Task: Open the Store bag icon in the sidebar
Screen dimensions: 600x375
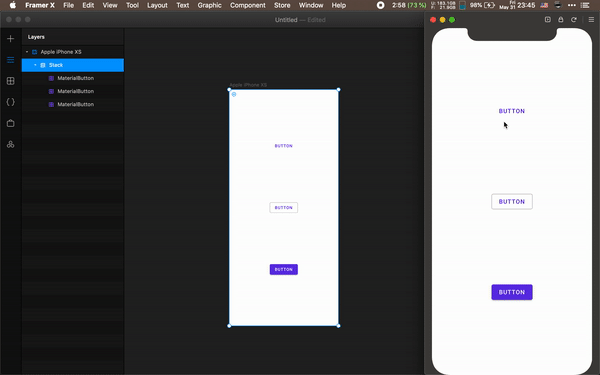Action: pyautogui.click(x=11, y=123)
